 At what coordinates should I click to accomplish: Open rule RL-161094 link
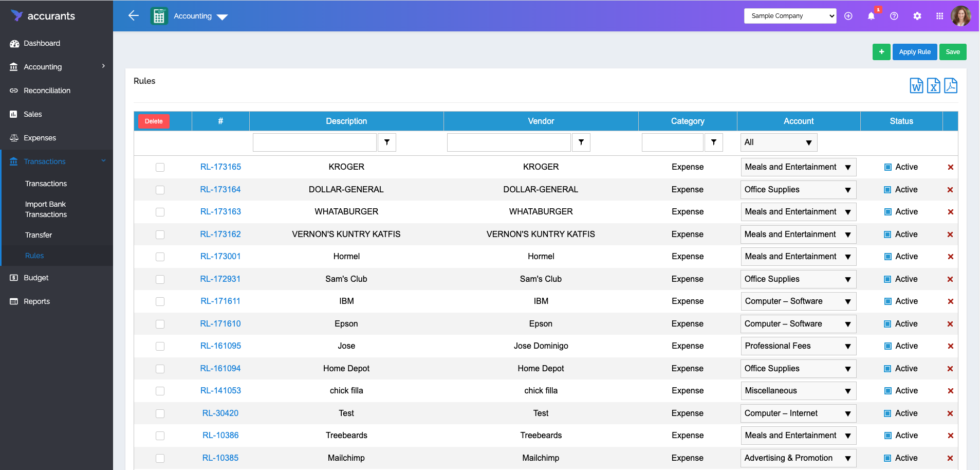pos(220,368)
